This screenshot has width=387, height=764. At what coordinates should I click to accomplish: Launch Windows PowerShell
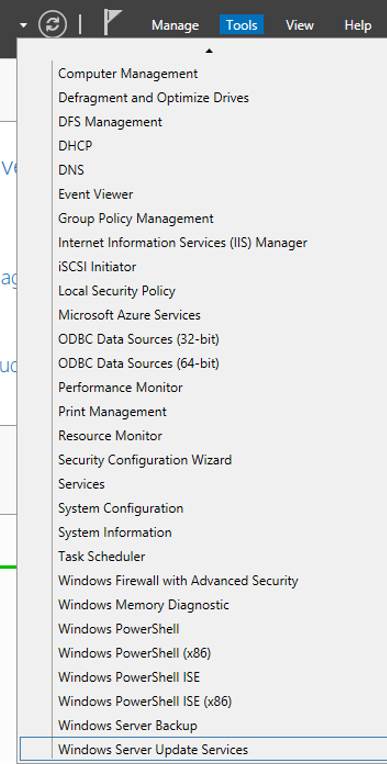[118, 629]
